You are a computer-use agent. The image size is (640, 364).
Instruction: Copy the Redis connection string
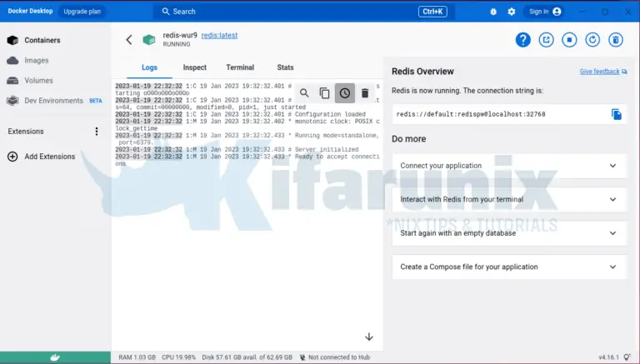click(x=616, y=114)
